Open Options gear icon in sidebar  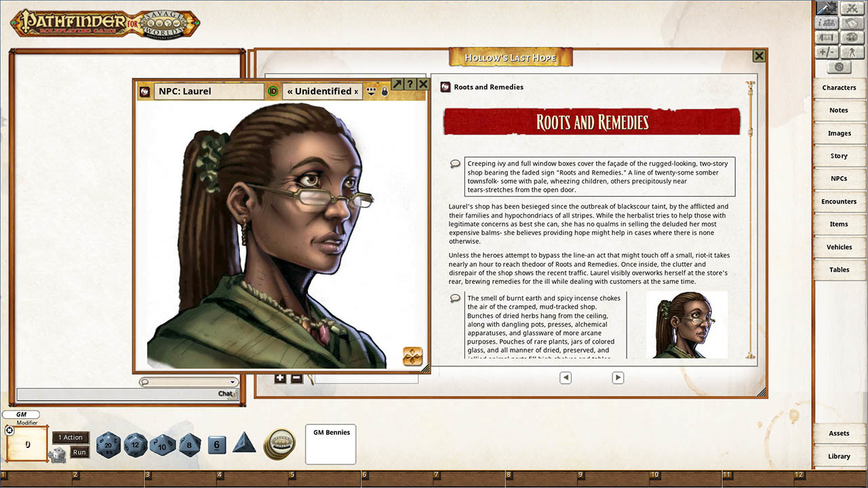[x=839, y=66]
